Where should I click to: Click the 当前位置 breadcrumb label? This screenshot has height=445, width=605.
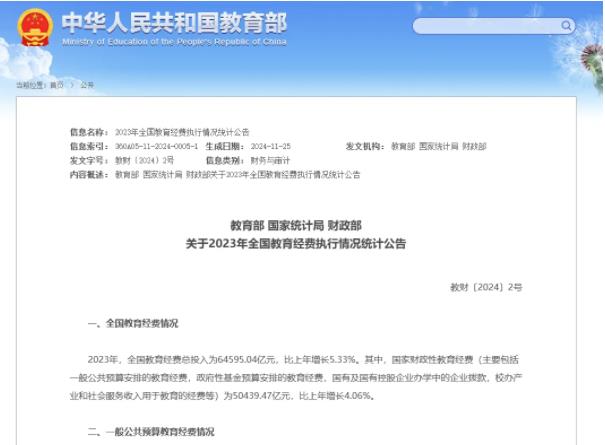click(x=31, y=85)
